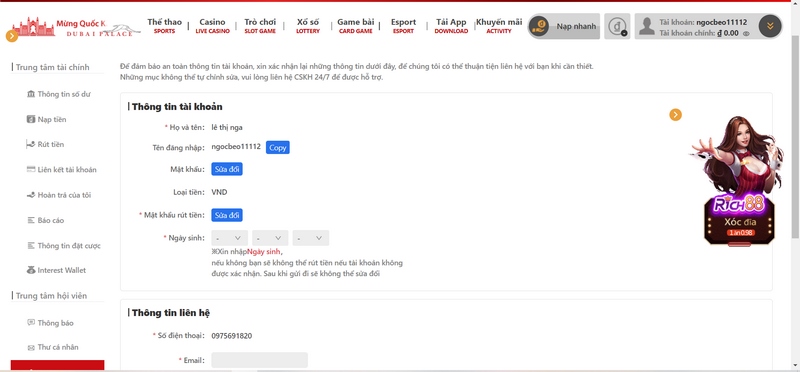Click the orange arrow beside the logo
The width and height of the screenshot is (800, 372).
click(12, 36)
